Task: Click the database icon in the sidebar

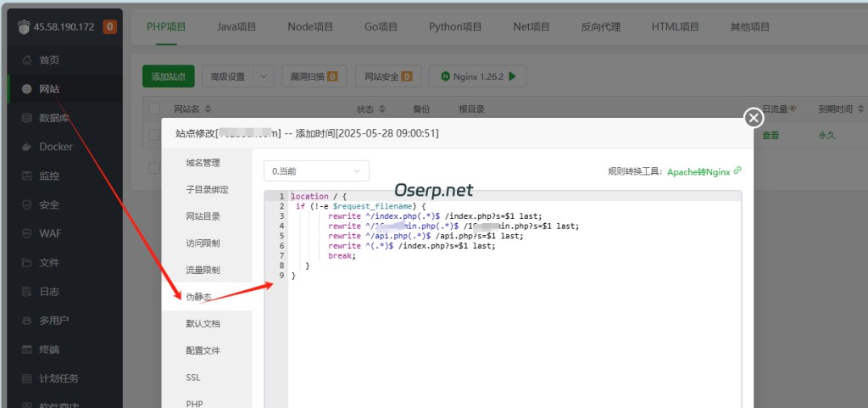Action: tap(26, 118)
